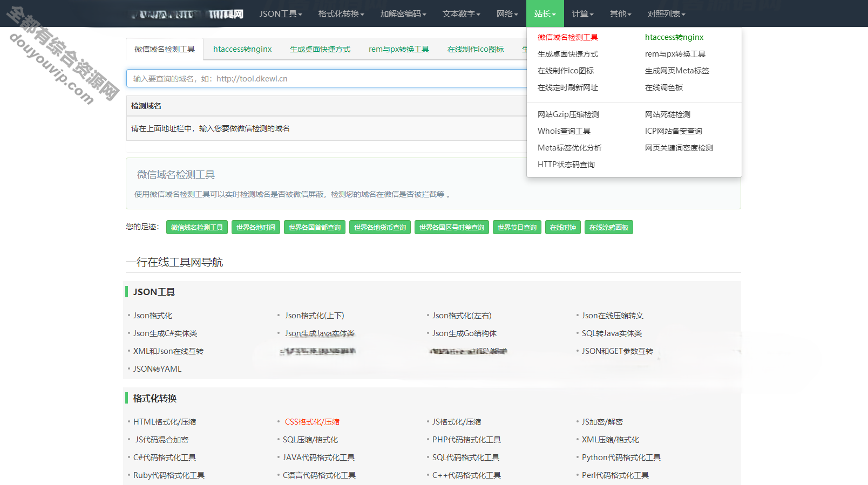Click the 在线时钟 footprint button
Screen dimensions: 868x485
563,227
